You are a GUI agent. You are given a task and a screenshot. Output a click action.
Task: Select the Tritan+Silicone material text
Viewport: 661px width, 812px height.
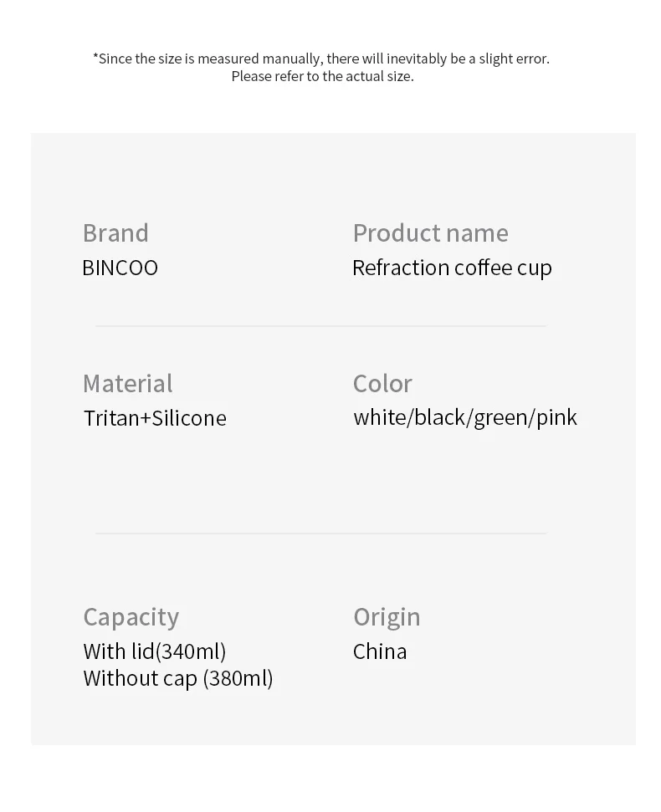point(155,418)
